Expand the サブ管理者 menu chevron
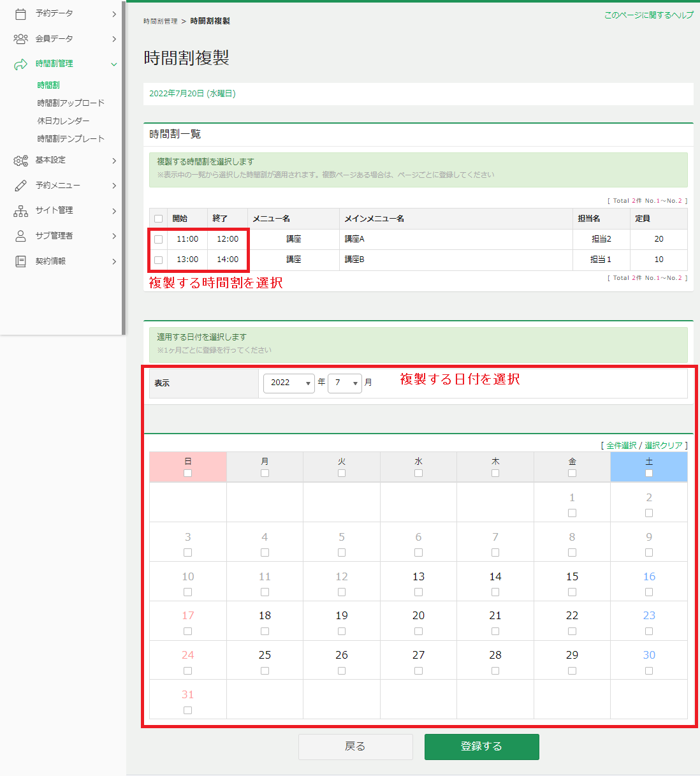The image size is (700, 776). pyautogui.click(x=114, y=236)
